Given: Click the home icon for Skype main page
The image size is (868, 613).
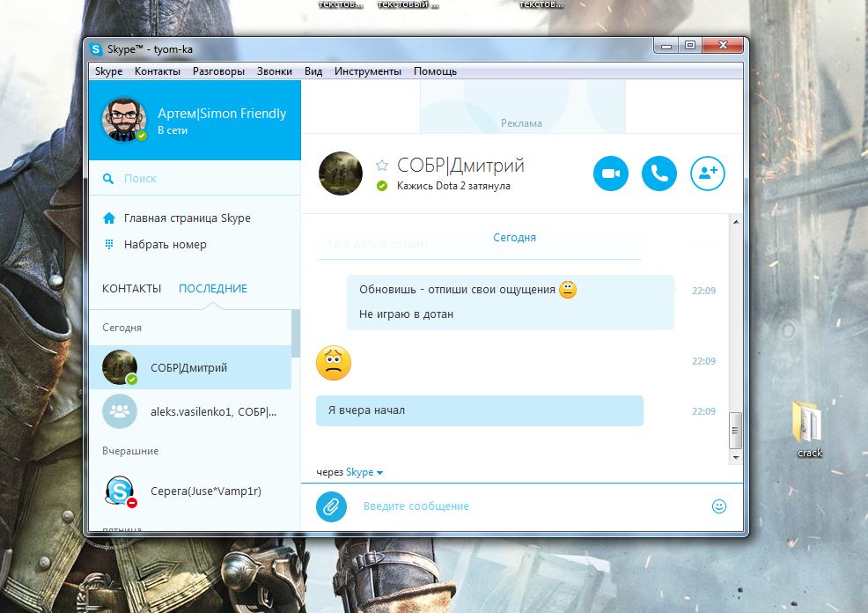Looking at the screenshot, I should [109, 218].
